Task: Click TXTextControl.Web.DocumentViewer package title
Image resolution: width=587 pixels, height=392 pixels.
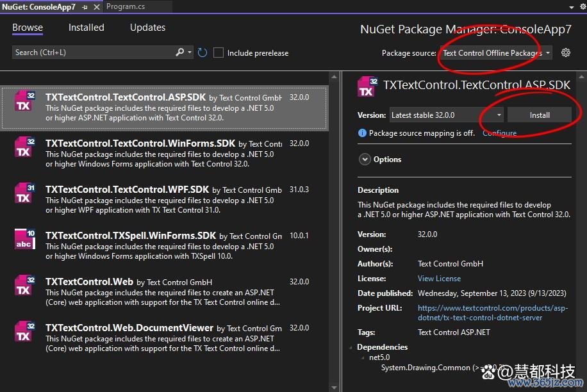Action: [129, 328]
